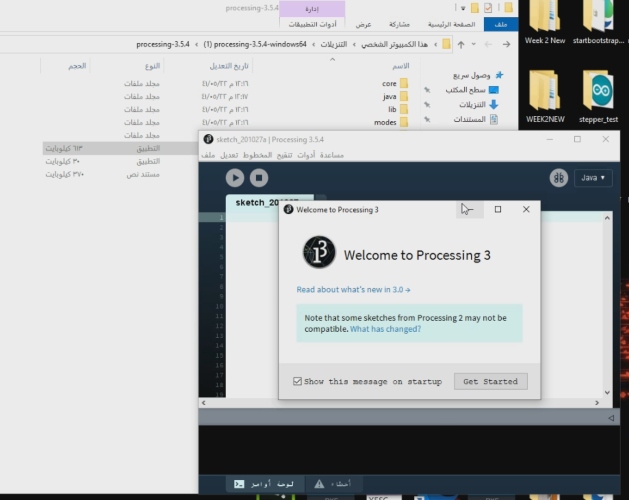
Task: Maximize the Welcome to Processing 3 dialog
Action: (x=498, y=209)
